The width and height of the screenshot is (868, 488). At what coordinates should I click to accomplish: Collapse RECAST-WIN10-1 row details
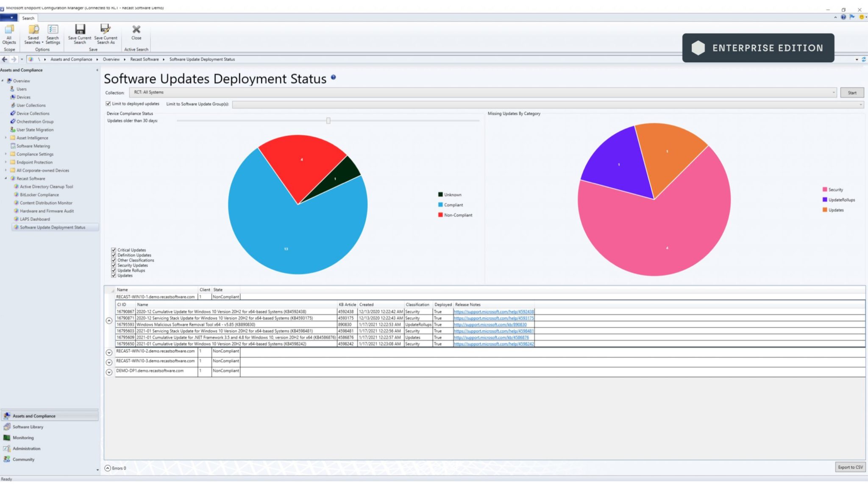click(x=109, y=321)
